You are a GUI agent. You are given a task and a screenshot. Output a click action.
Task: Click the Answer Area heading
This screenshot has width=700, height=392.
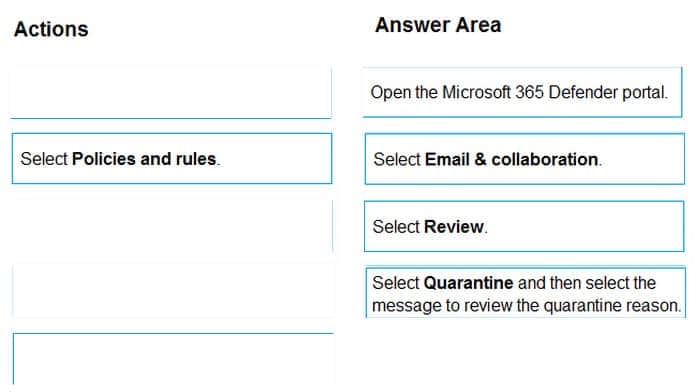pyautogui.click(x=438, y=25)
